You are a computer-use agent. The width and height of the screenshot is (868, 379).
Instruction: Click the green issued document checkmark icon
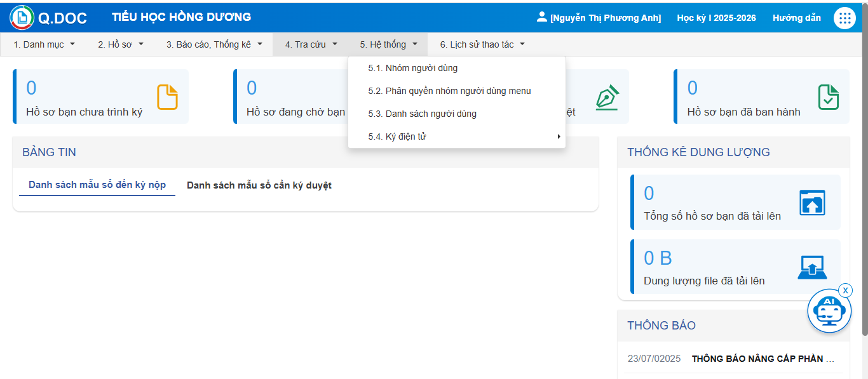[828, 97]
